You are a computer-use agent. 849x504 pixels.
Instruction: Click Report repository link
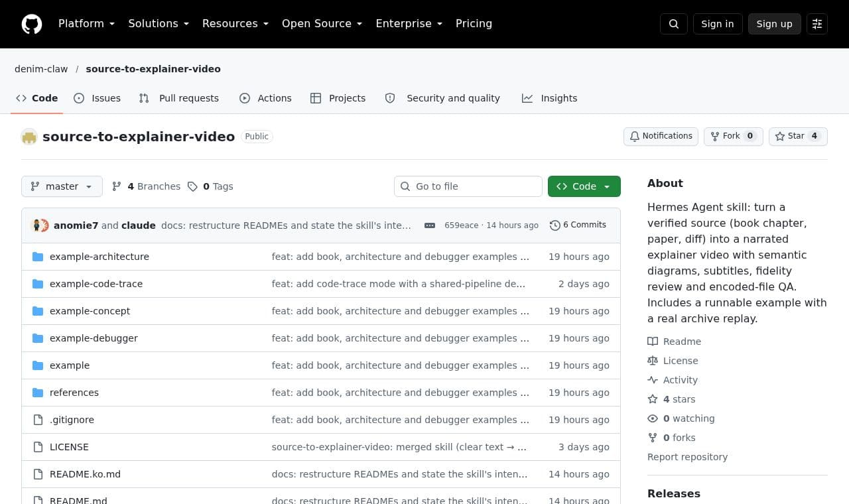(687, 457)
